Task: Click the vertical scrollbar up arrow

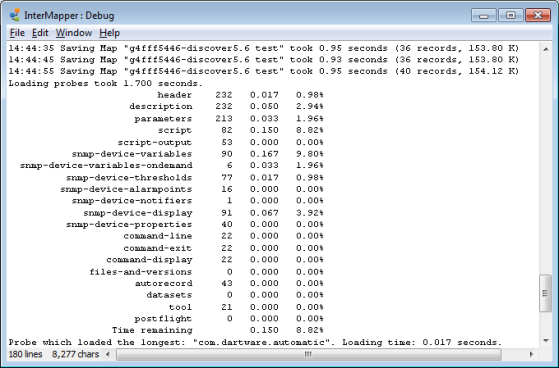Action: click(x=546, y=49)
